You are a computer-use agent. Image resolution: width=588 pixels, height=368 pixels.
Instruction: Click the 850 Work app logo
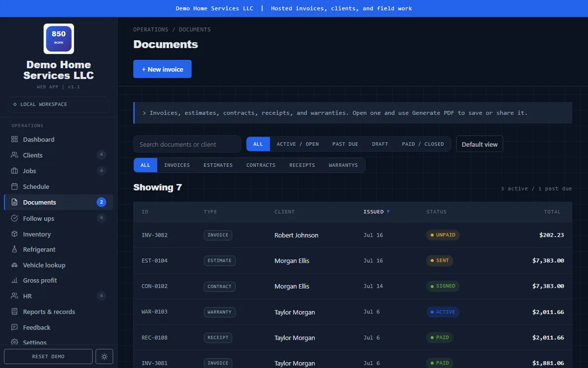(59, 39)
